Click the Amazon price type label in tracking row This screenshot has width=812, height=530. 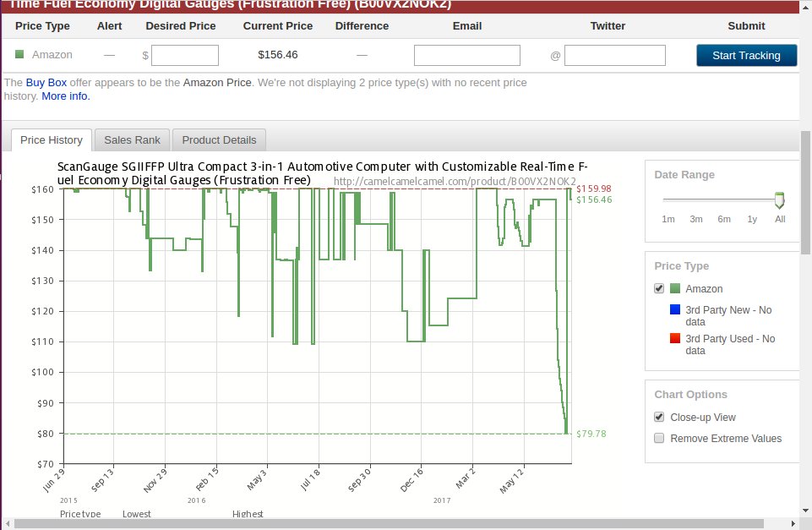point(52,54)
